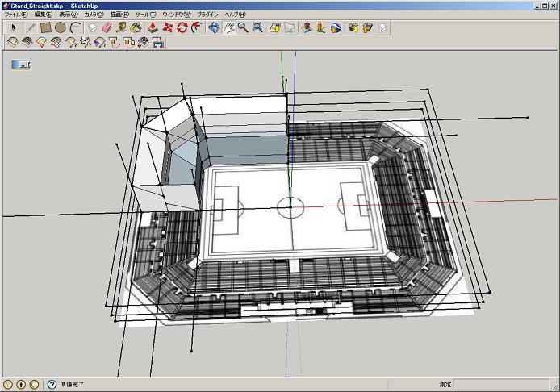
Task: Open the カメラ(C) menu
Action: [94, 15]
